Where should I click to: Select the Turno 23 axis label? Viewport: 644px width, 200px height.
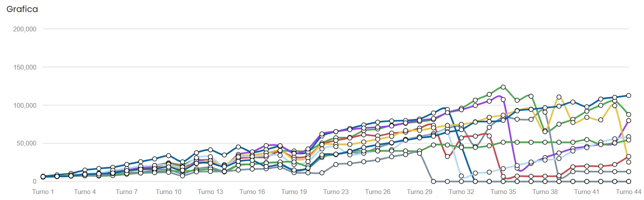pyautogui.click(x=336, y=192)
